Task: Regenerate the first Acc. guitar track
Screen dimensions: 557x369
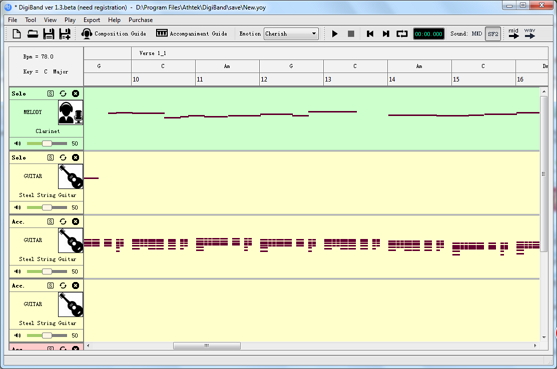Action: 63,222
